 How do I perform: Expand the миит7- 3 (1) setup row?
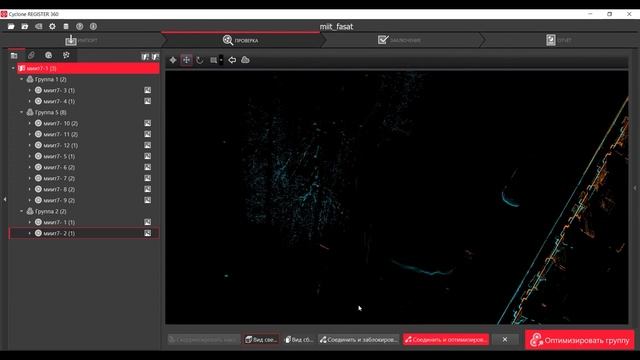pos(30,90)
